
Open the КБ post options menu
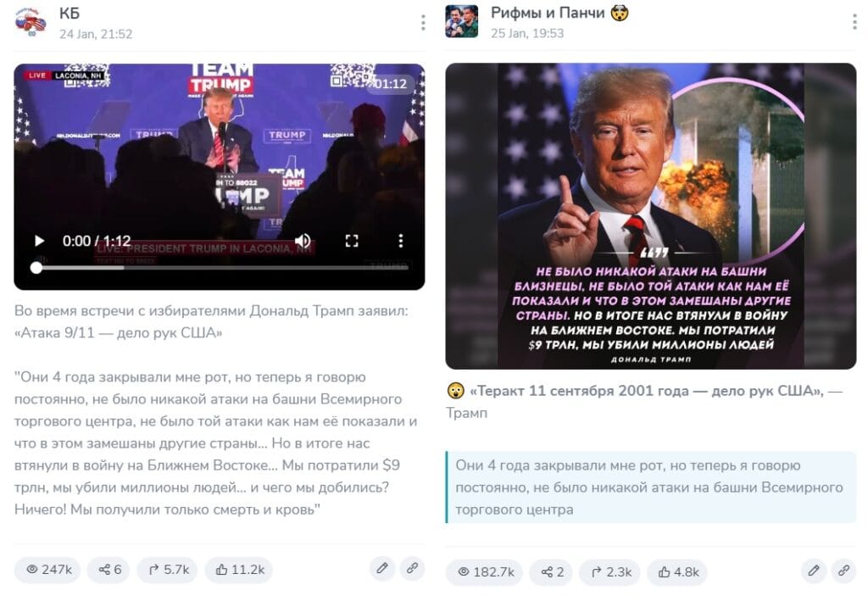pyautogui.click(x=423, y=23)
